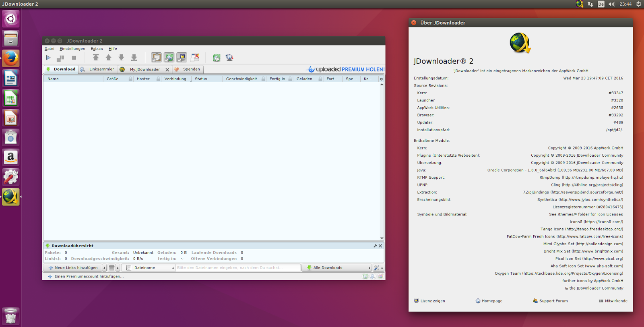This screenshot has width=644, height=327.
Task: Open the Alle Downloads filter dropdown
Action: pyautogui.click(x=337, y=268)
